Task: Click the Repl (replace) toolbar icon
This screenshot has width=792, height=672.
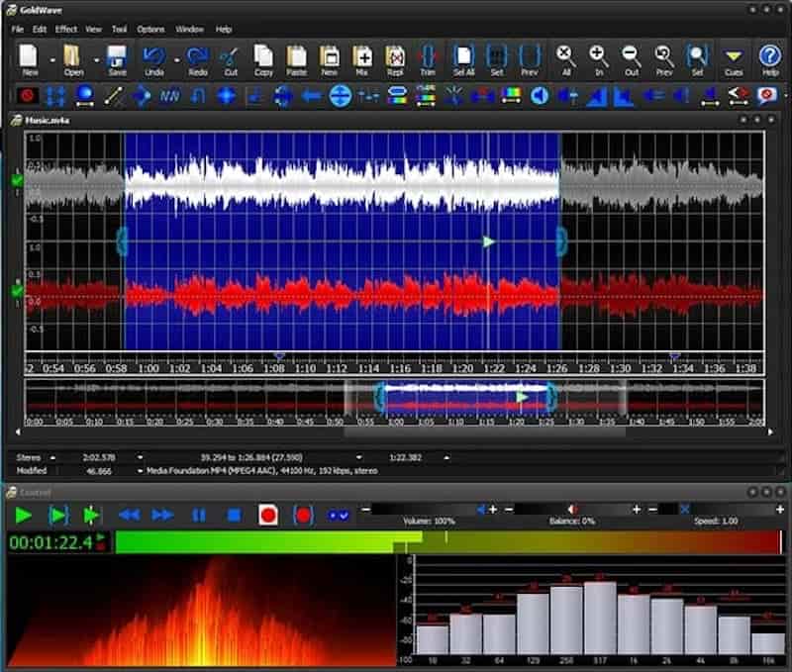Action: 395,59
